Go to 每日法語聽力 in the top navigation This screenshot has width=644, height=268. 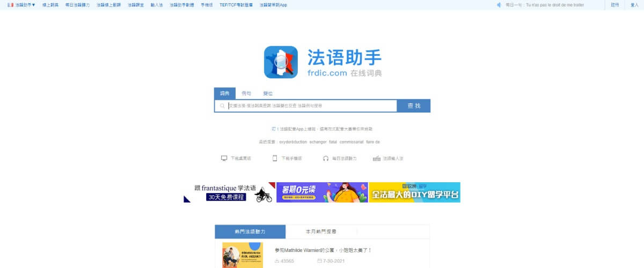pyautogui.click(x=77, y=5)
